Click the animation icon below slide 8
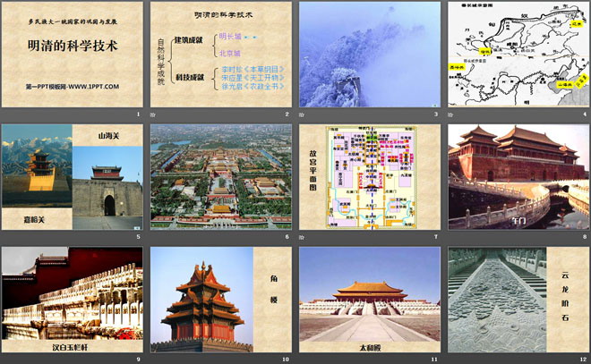The width and height of the screenshot is (591, 364). coord(450,237)
